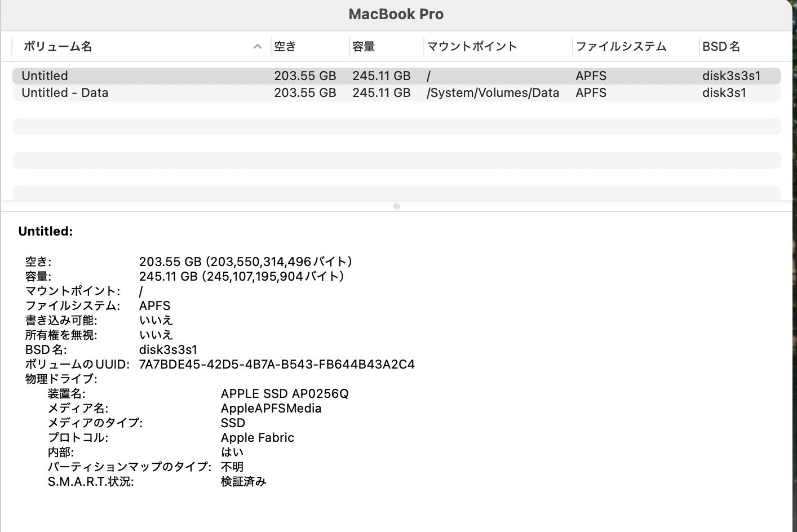Screen dimensions: 797x532
Task: Click disk3s3s1 in BSD名 column
Action: pos(731,76)
